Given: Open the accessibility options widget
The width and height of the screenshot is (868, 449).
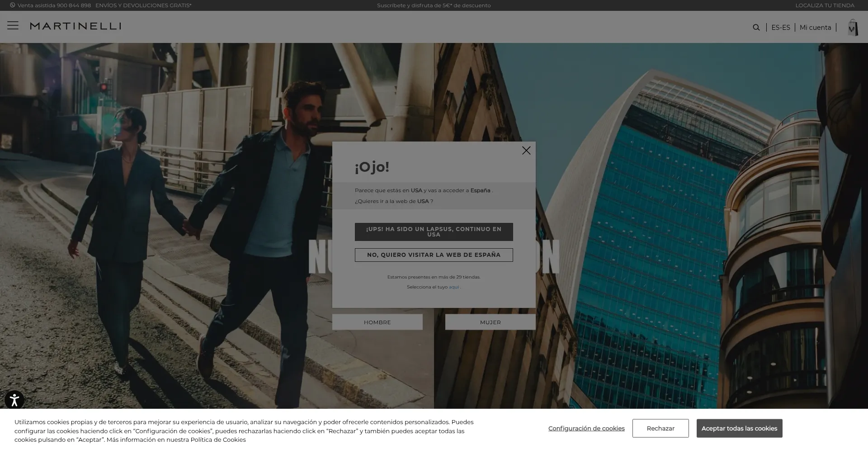Looking at the screenshot, I should pyautogui.click(x=14, y=400).
